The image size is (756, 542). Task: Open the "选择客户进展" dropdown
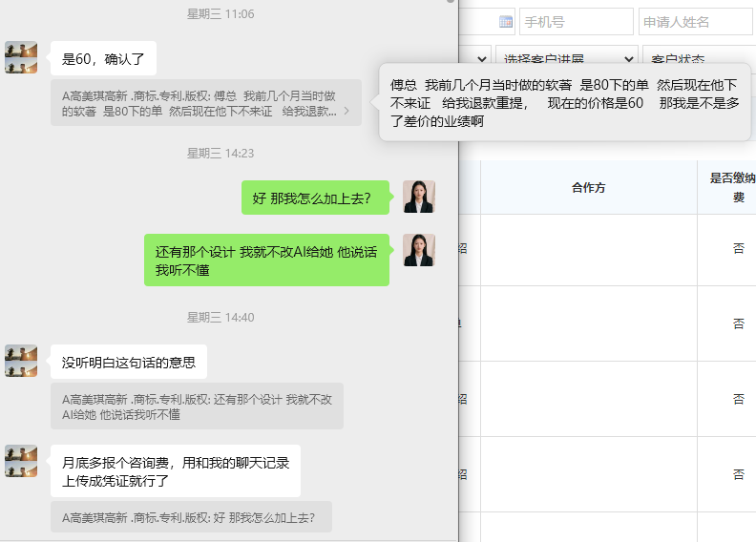567,59
